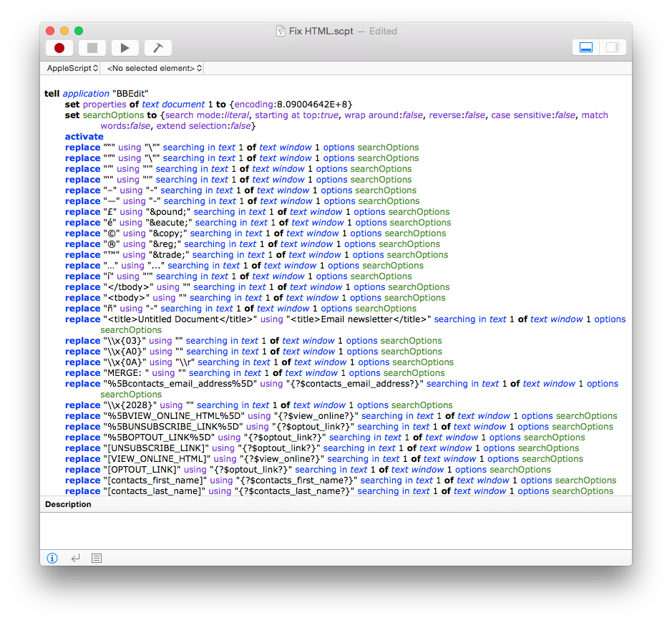The image size is (672, 623).
Task: Compile the script with hammer icon
Action: point(157,48)
